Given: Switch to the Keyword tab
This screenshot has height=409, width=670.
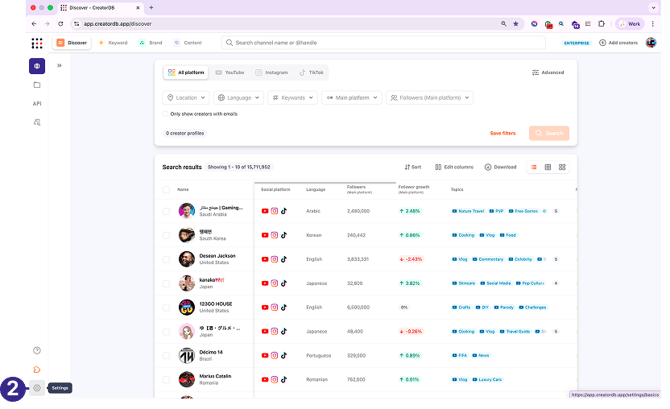Looking at the screenshot, I should [x=112, y=43].
